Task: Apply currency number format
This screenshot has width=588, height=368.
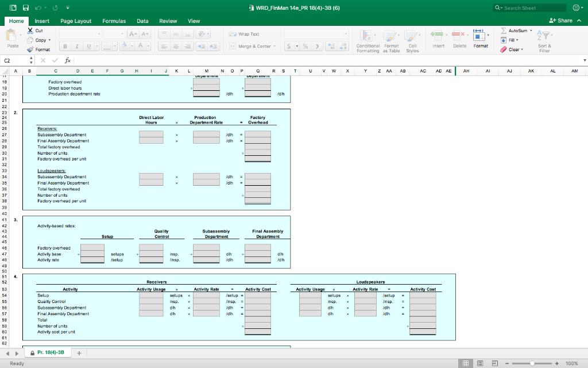Action: click(x=288, y=47)
